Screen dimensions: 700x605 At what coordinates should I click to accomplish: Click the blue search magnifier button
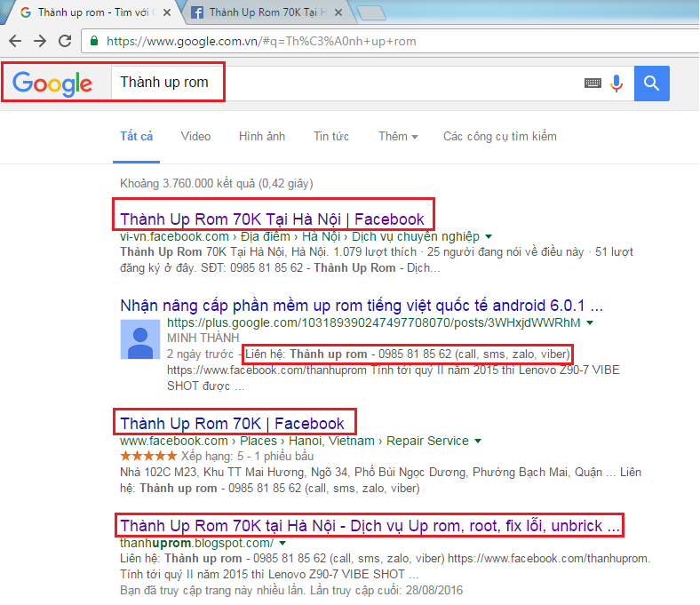[652, 83]
